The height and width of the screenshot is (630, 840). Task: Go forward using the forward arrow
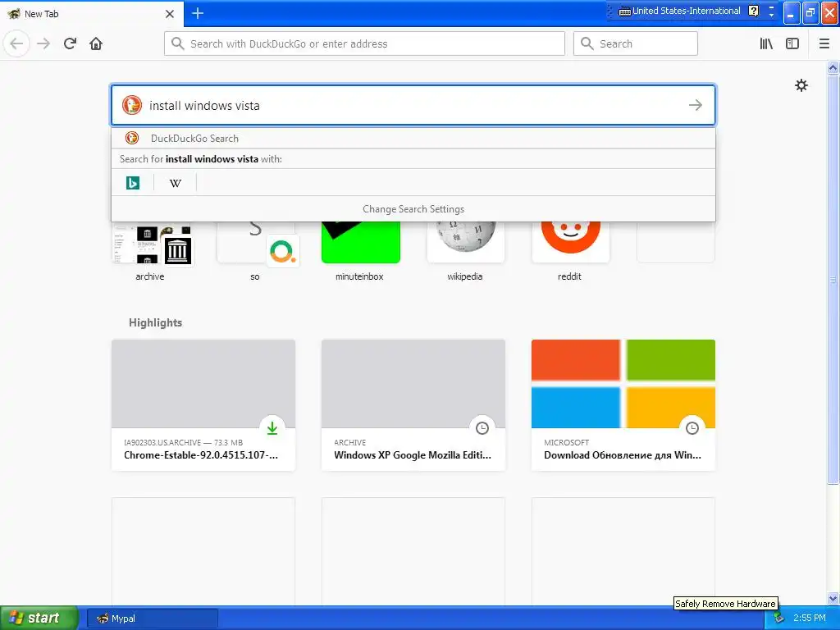[x=43, y=43]
